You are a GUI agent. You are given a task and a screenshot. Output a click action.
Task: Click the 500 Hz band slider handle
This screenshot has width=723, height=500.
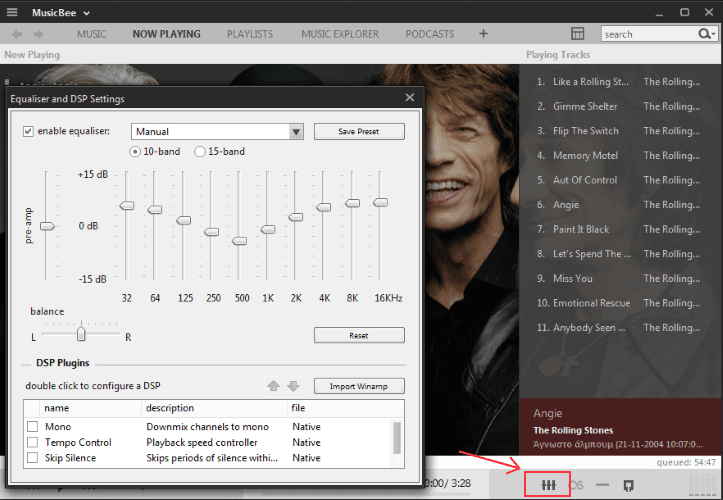[x=239, y=241]
